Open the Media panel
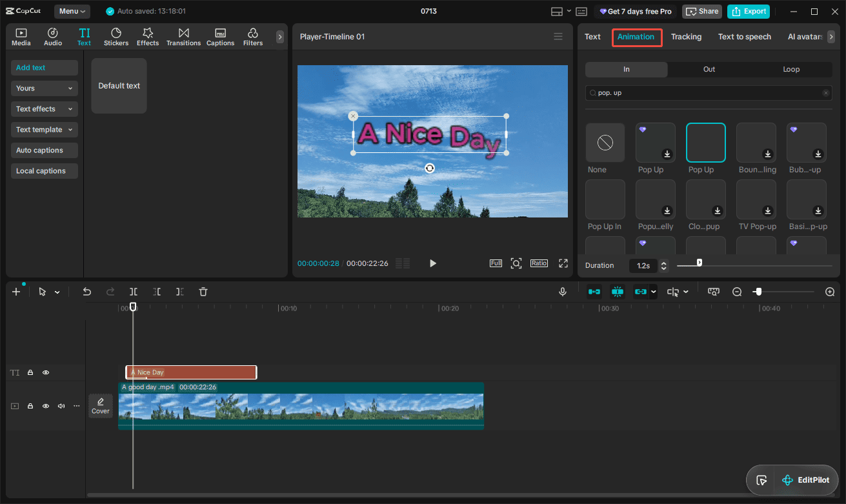Viewport: 846px width, 504px height. [x=21, y=37]
